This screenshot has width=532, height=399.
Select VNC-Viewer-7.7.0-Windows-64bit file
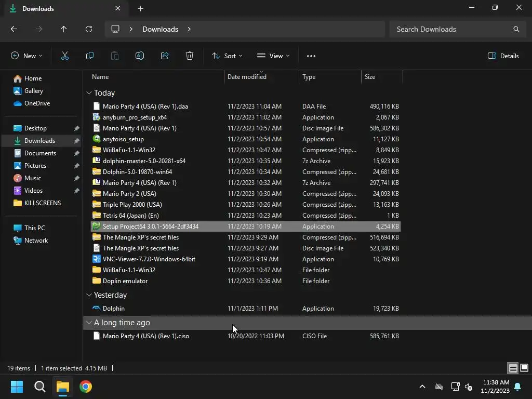pos(246,259)
